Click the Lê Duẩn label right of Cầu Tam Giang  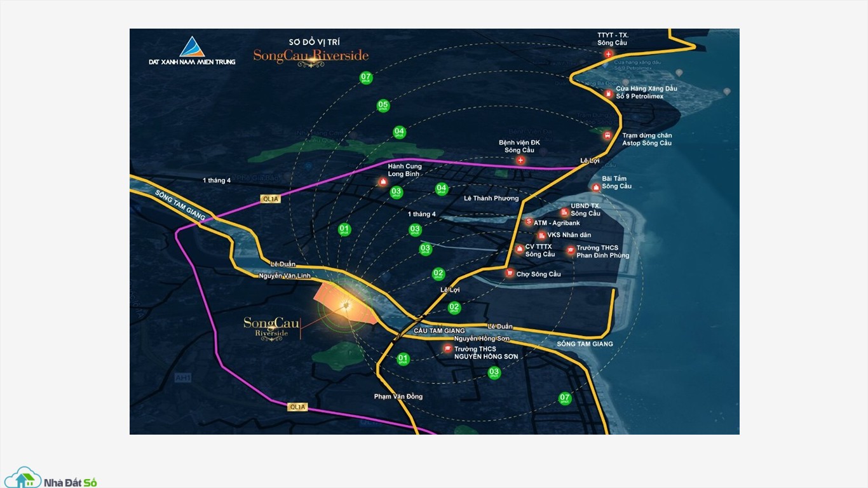click(499, 327)
